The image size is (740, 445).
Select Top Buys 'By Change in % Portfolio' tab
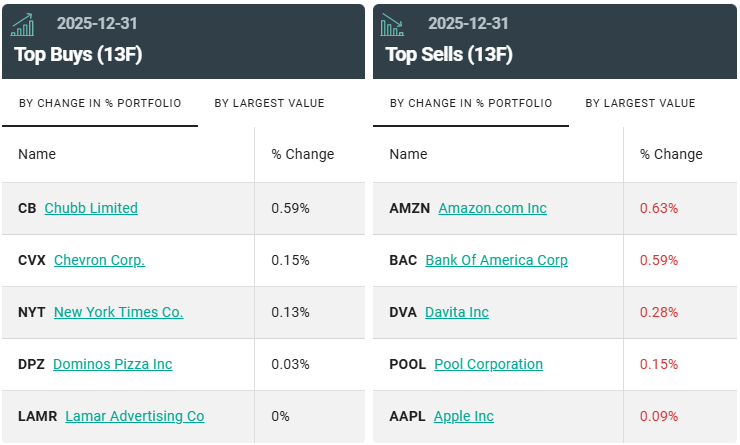click(x=100, y=103)
